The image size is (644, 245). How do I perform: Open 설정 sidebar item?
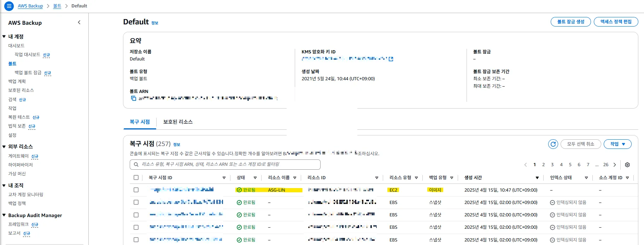coord(12,135)
